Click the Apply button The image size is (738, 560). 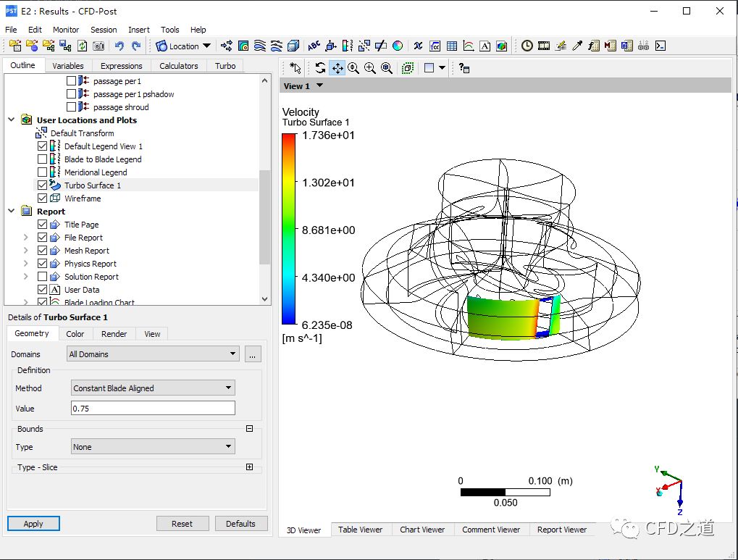[x=33, y=524]
